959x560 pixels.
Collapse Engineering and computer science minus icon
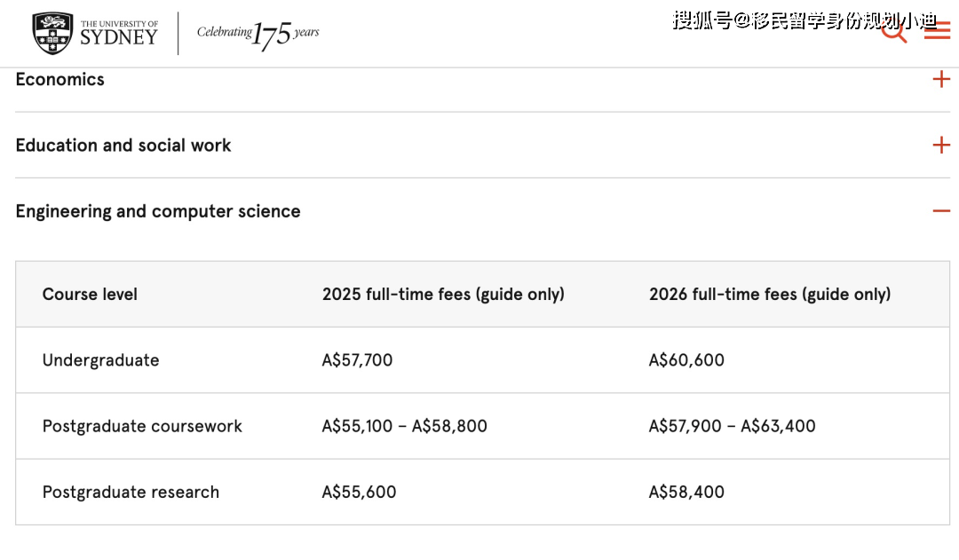tap(941, 211)
